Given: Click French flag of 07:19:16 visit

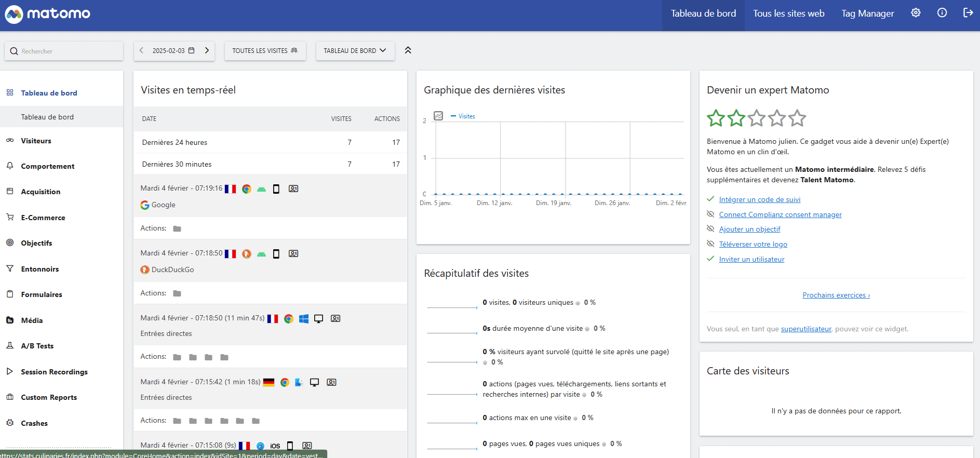Looking at the screenshot, I should click(x=230, y=189).
